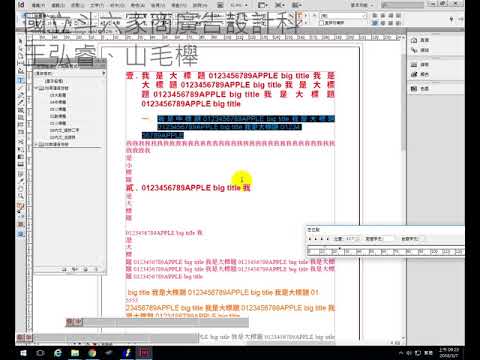Select the Zoom magnifier tool
Viewport: 480px width, 360px height.
click(x=21, y=196)
